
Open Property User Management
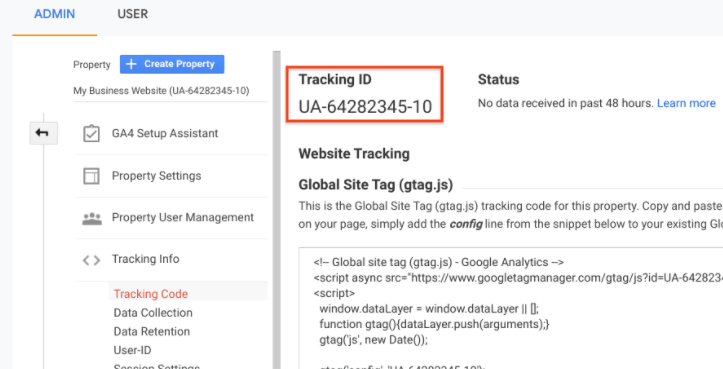click(183, 217)
